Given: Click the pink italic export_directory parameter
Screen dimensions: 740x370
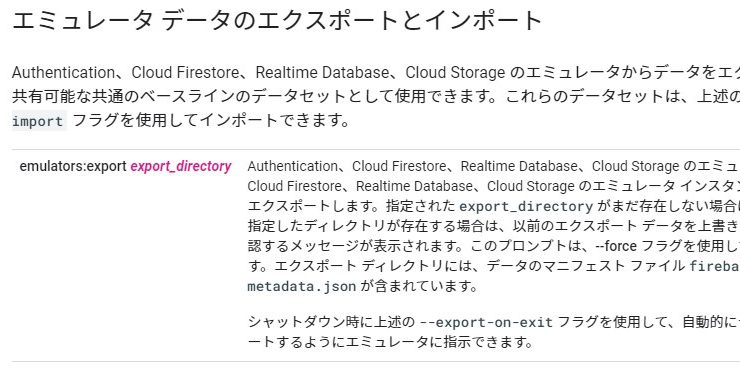Looking at the screenshot, I should point(181,167).
